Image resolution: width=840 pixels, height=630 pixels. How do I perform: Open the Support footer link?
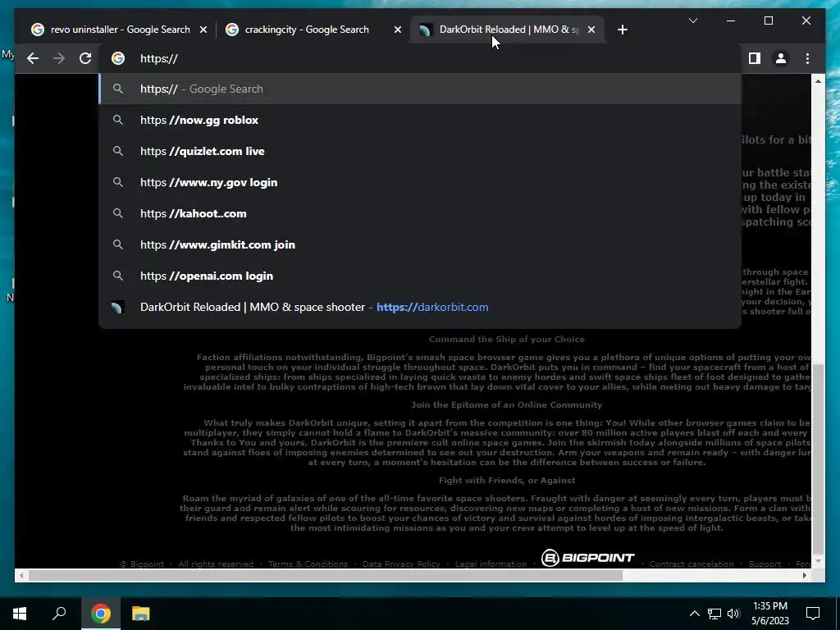[x=765, y=564]
